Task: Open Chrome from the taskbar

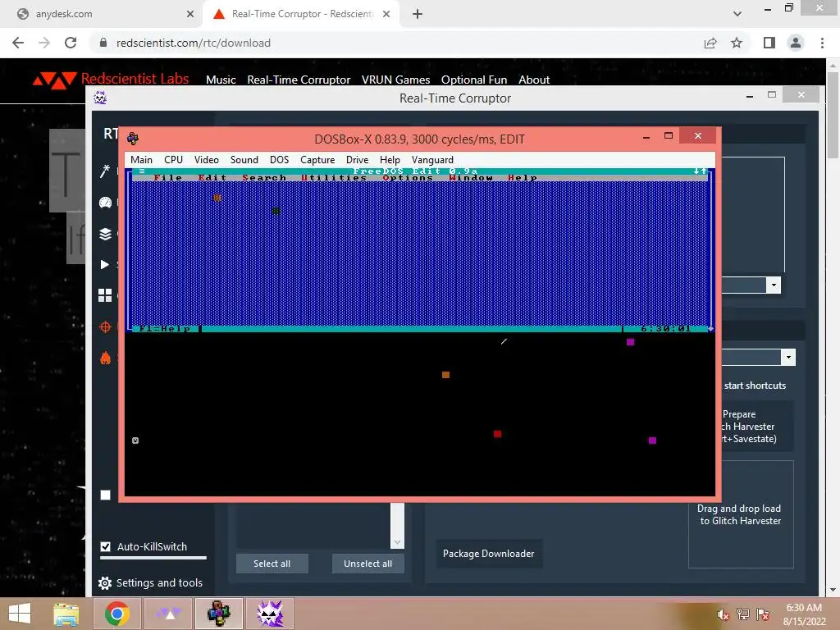Action: (x=116, y=614)
